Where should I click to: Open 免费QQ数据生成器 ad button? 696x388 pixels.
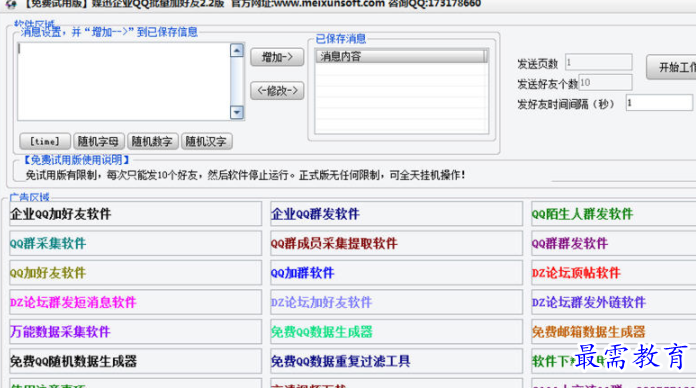pos(396,332)
